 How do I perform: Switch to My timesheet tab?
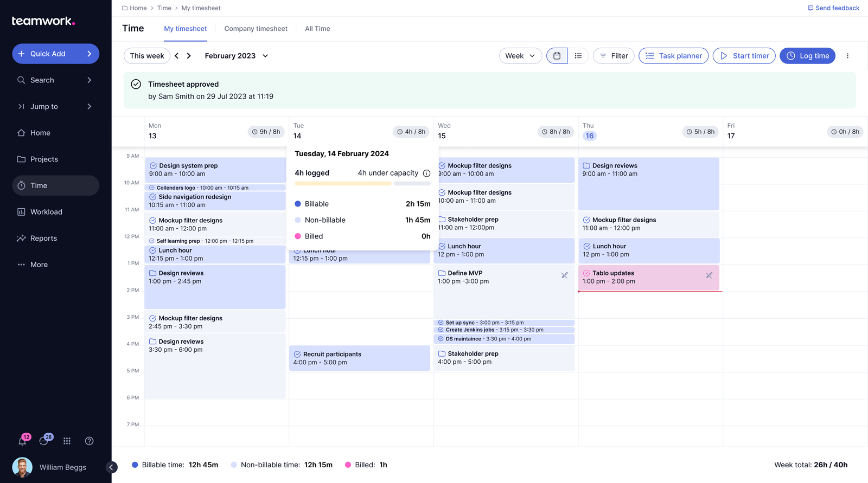[x=186, y=29]
